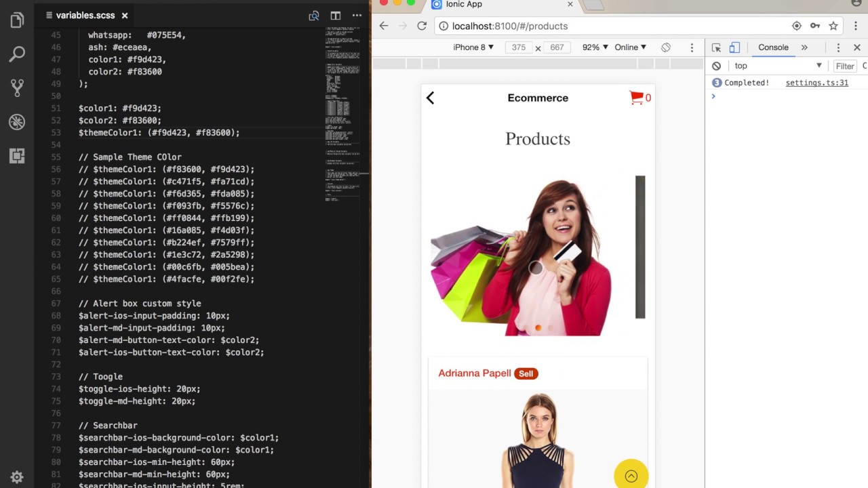Select the Ionic App browser tab
The image size is (868, 488).
[x=502, y=5]
